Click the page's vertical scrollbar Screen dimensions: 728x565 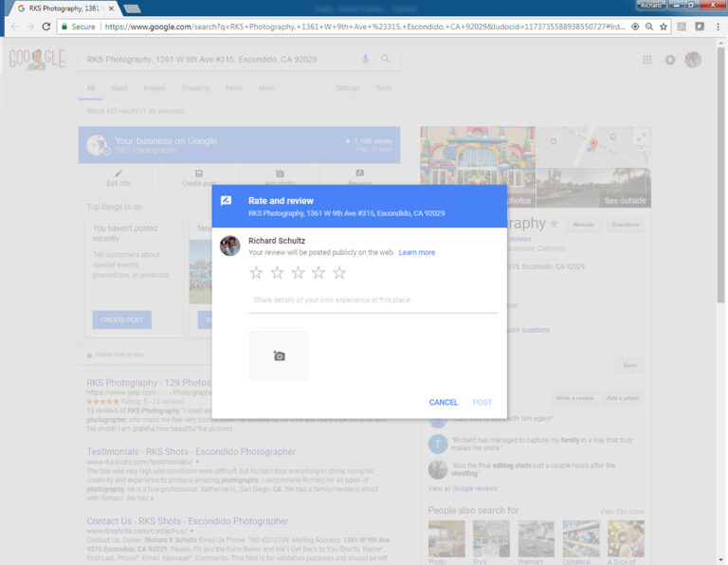click(x=721, y=190)
